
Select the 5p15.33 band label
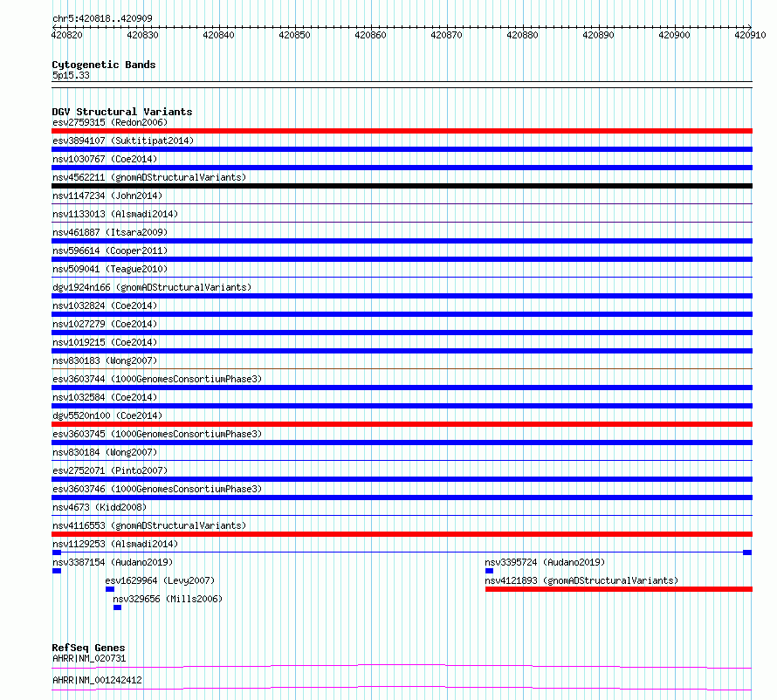(71, 75)
